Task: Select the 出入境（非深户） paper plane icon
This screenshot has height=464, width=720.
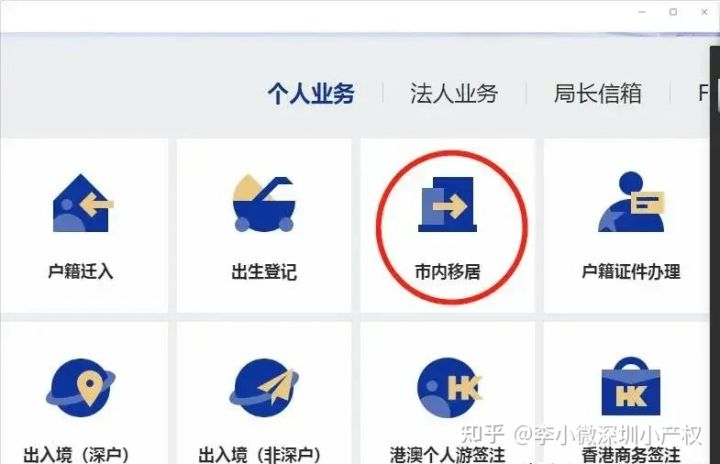Action: pos(264,388)
